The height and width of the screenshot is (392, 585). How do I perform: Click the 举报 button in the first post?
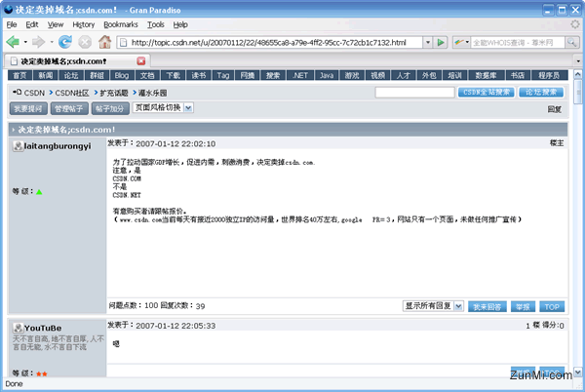(x=523, y=306)
